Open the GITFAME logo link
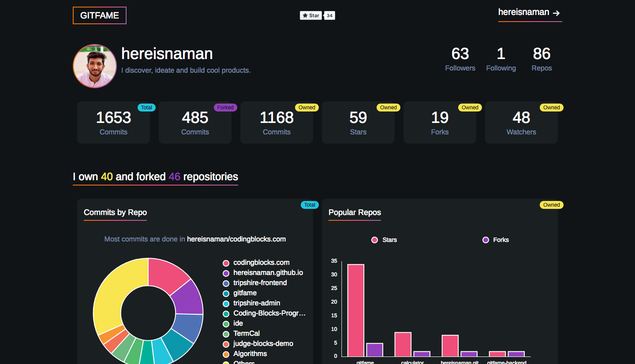Viewport: 635px width, 364px height. click(99, 15)
